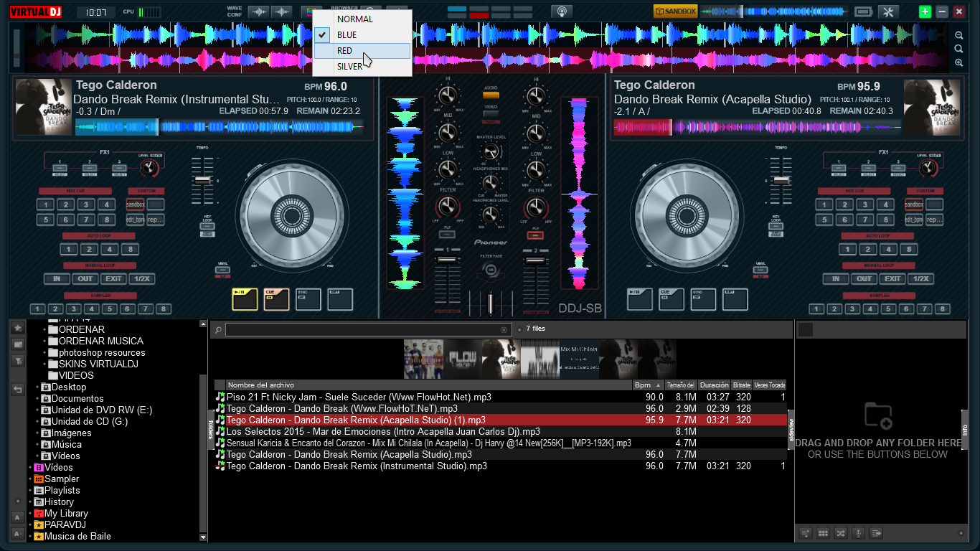Click the grid view icon in sideview
The height and width of the screenshot is (551, 980).
(x=823, y=533)
